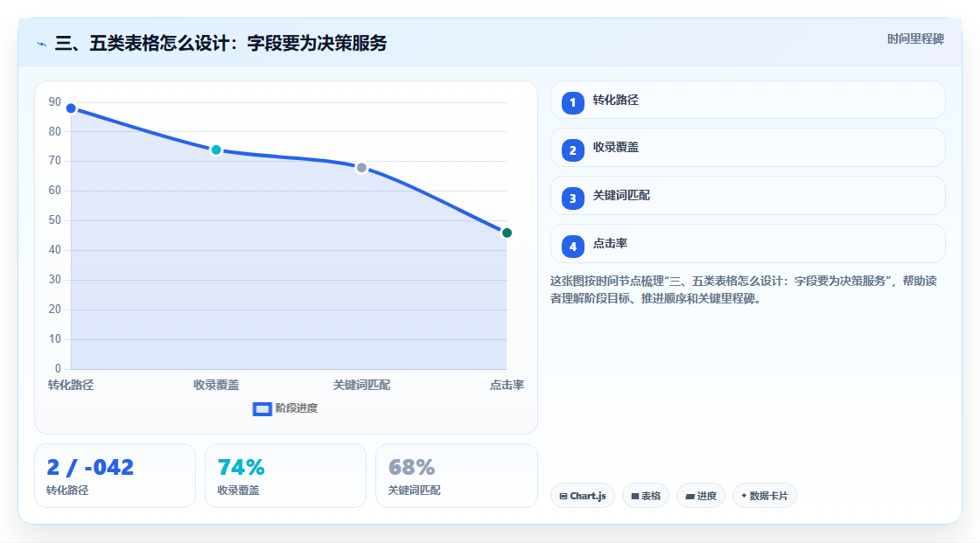980x543 pixels.
Task: Click the y-axis value 90
Action: coord(55,102)
